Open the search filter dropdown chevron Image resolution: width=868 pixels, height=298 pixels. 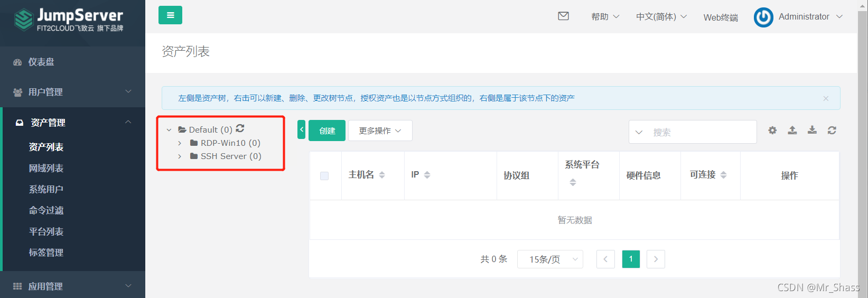click(639, 132)
